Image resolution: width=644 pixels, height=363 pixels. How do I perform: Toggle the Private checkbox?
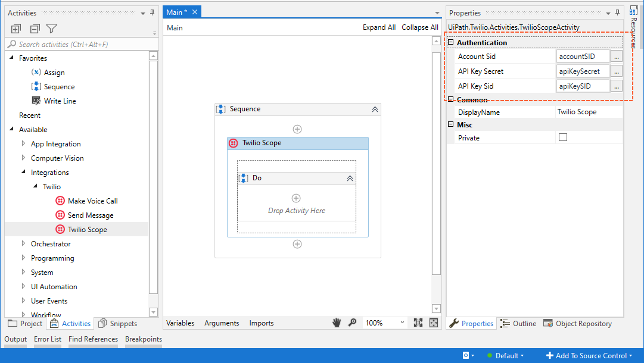point(563,137)
